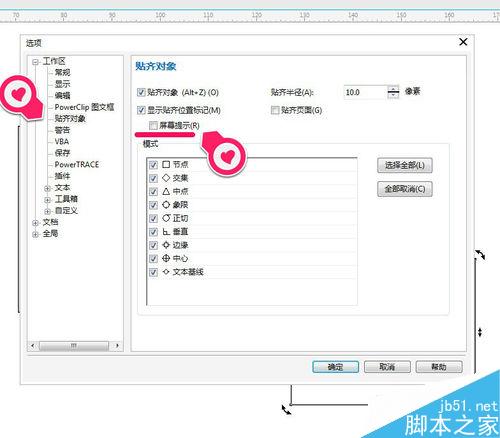The width and height of the screenshot is (500, 438).
Task: Uncheck the 中心 snap mode checkbox
Action: (x=153, y=258)
